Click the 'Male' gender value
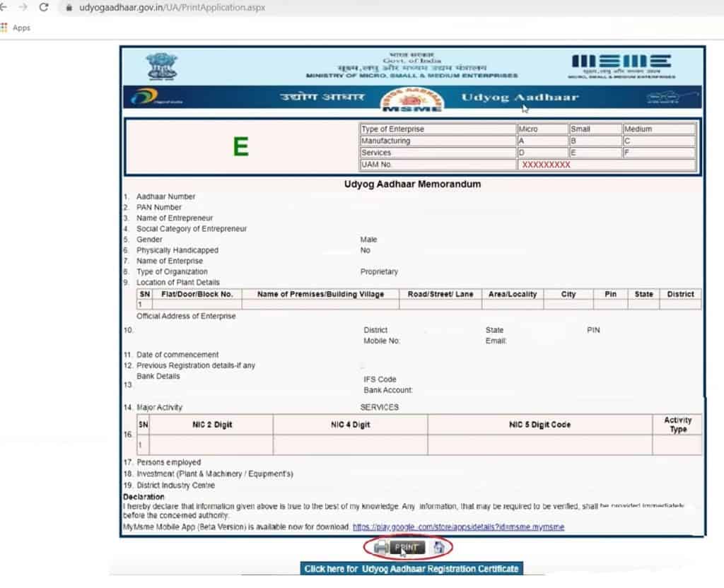 368,240
